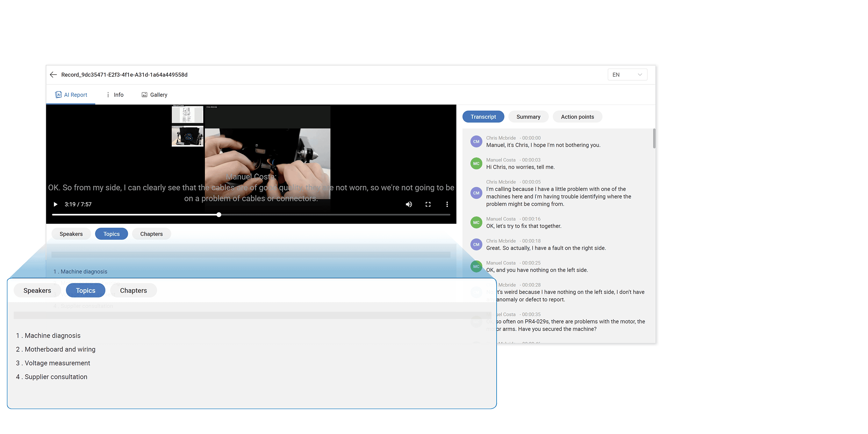868x434 pixels.
Task: Select Speakers under the video player
Action: (x=71, y=234)
